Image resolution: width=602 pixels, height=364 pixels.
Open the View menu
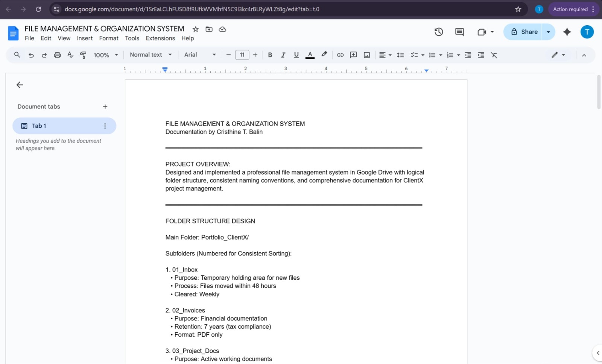click(64, 38)
